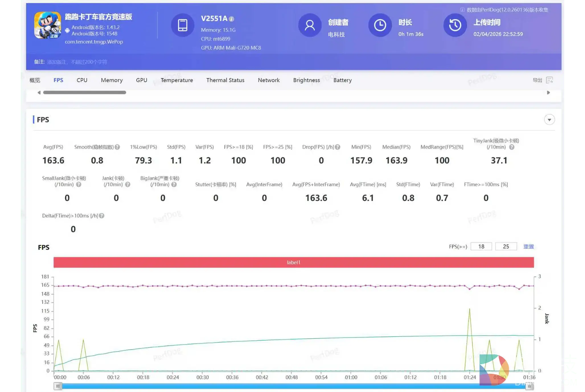The image size is (585, 392).
Task: Click help icon beside BigJank label
Action: 174,184
